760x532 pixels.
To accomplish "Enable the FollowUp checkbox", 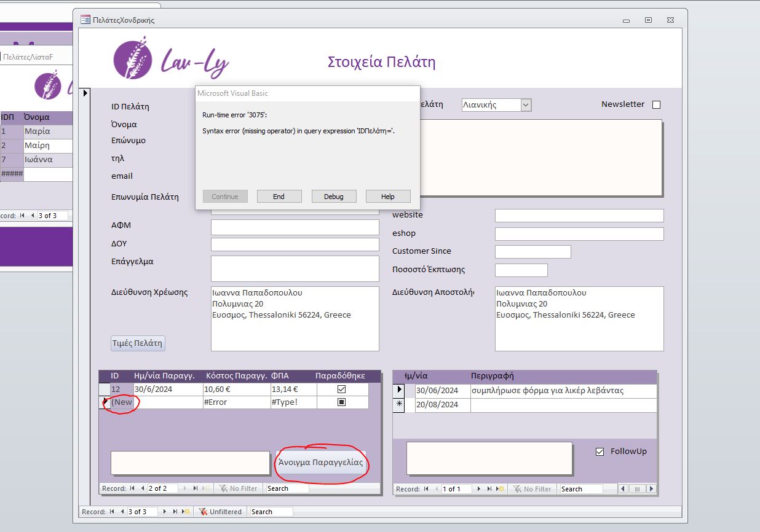I will [x=599, y=452].
